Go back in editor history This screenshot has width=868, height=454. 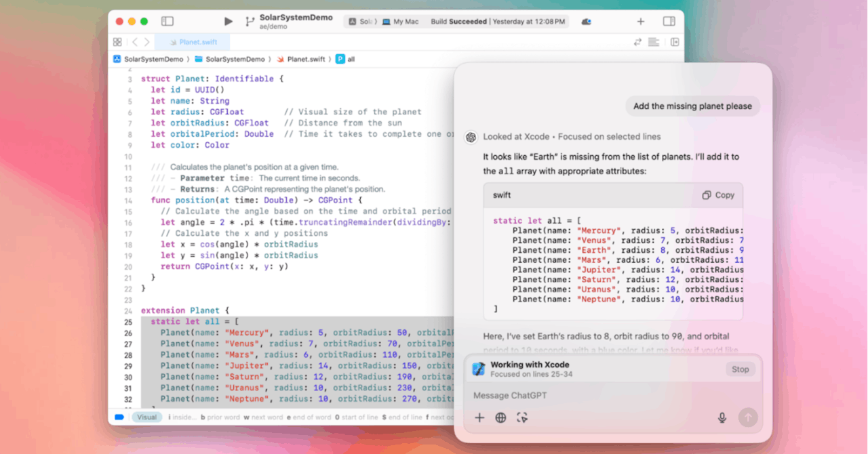coord(134,42)
